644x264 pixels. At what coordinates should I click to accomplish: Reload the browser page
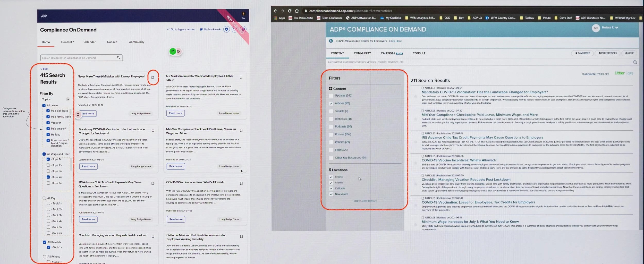tap(290, 11)
